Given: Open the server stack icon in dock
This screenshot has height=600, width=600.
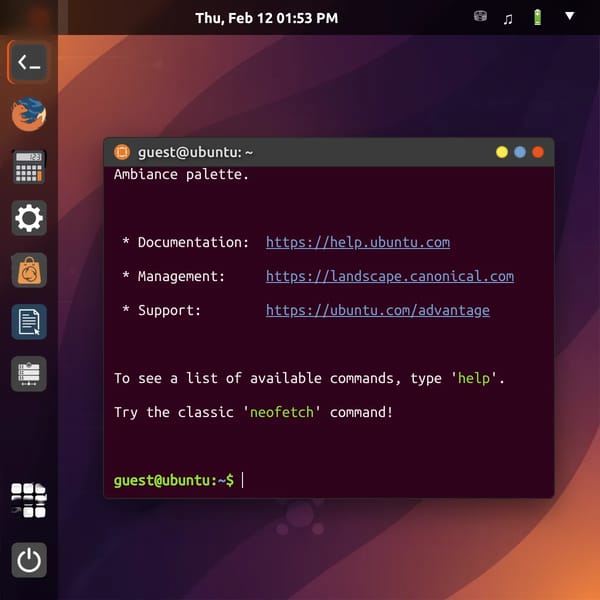Looking at the screenshot, I should (x=29, y=374).
